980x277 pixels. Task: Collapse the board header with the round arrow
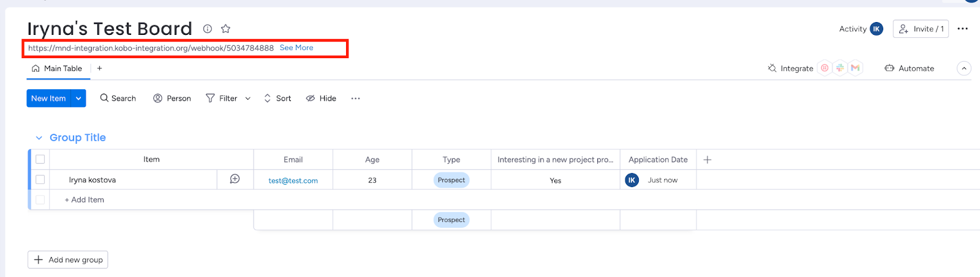pos(964,68)
